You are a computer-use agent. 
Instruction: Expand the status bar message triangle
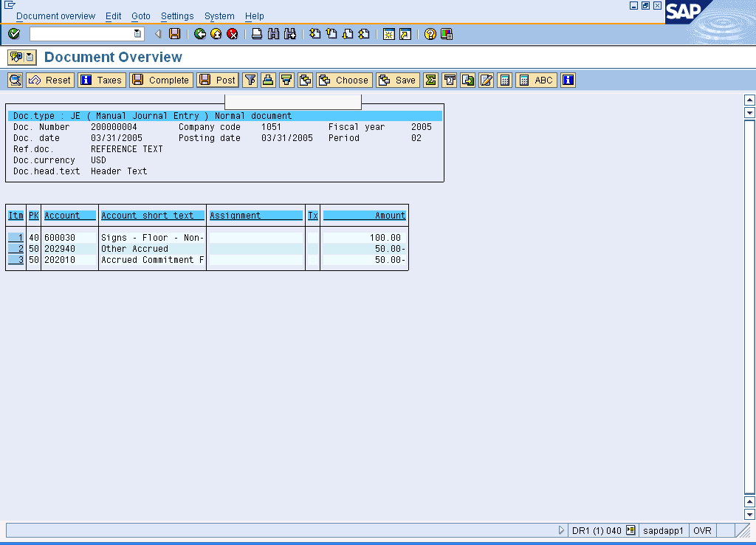click(x=561, y=530)
